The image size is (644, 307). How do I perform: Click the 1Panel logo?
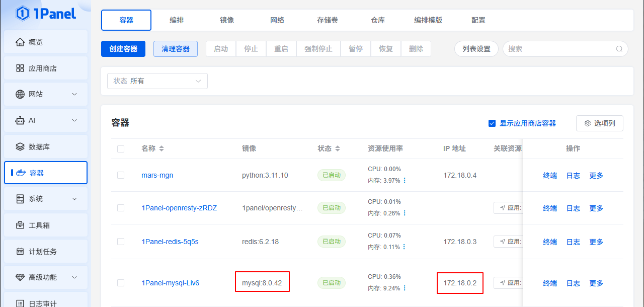coord(46,14)
